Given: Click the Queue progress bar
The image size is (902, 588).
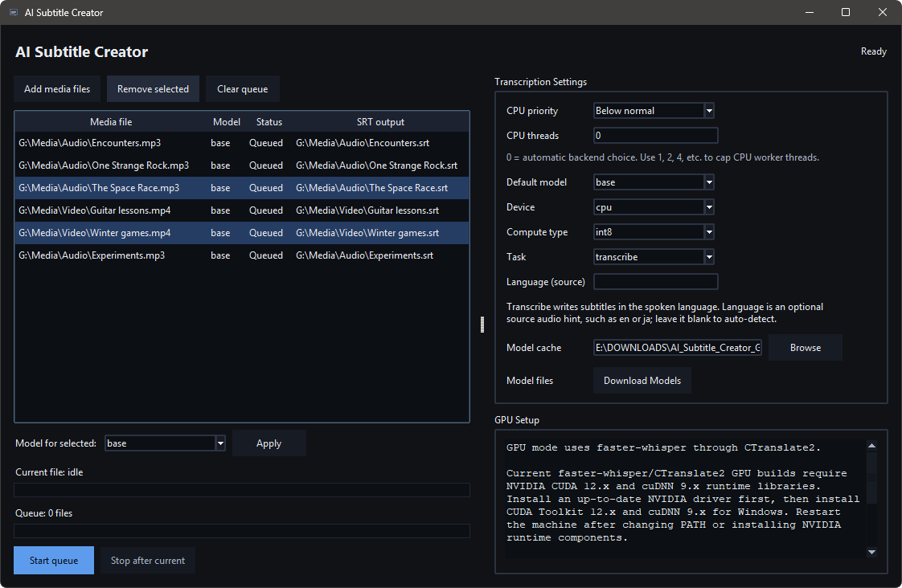Looking at the screenshot, I should pos(242,530).
